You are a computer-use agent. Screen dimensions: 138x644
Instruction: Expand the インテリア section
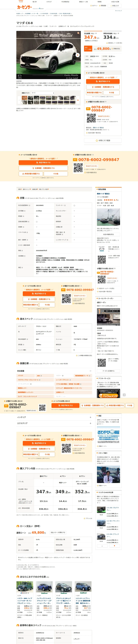click(90, 417)
